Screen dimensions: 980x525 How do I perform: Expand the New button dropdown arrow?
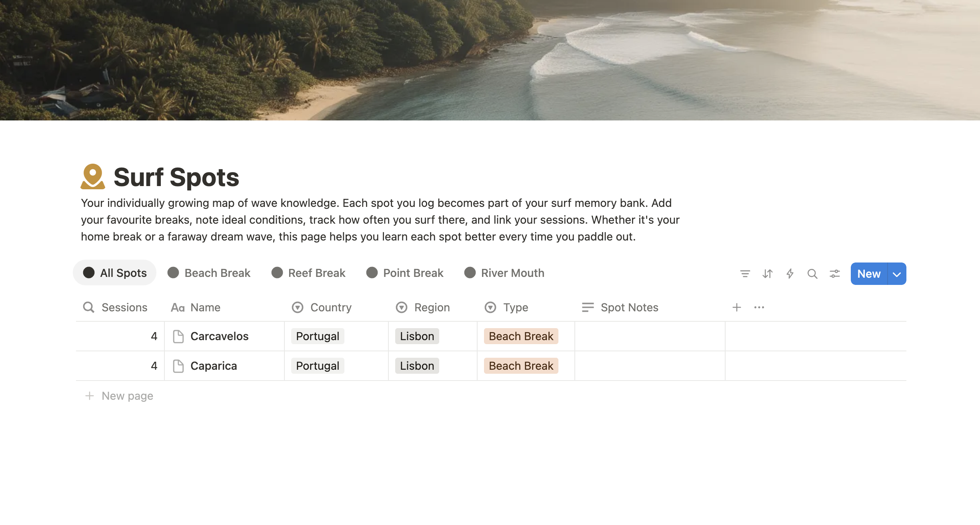897,274
